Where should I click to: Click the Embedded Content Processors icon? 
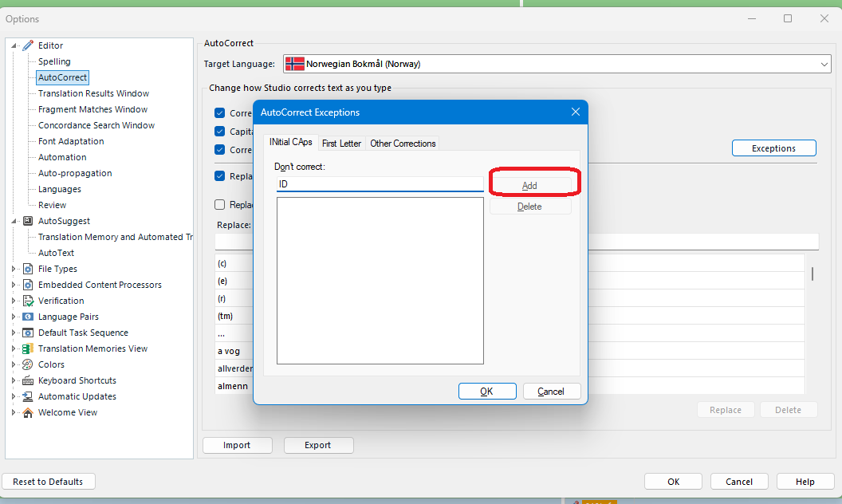[x=28, y=285]
